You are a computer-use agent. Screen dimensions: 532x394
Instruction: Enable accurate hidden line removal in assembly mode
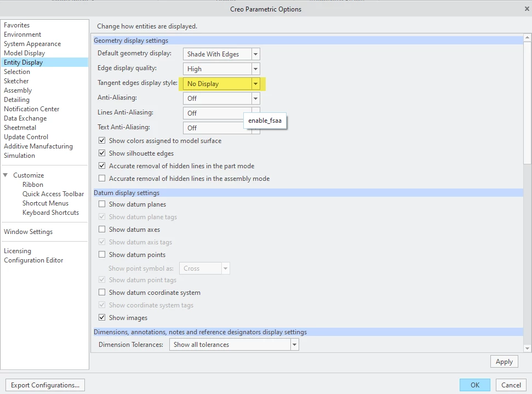pos(102,178)
